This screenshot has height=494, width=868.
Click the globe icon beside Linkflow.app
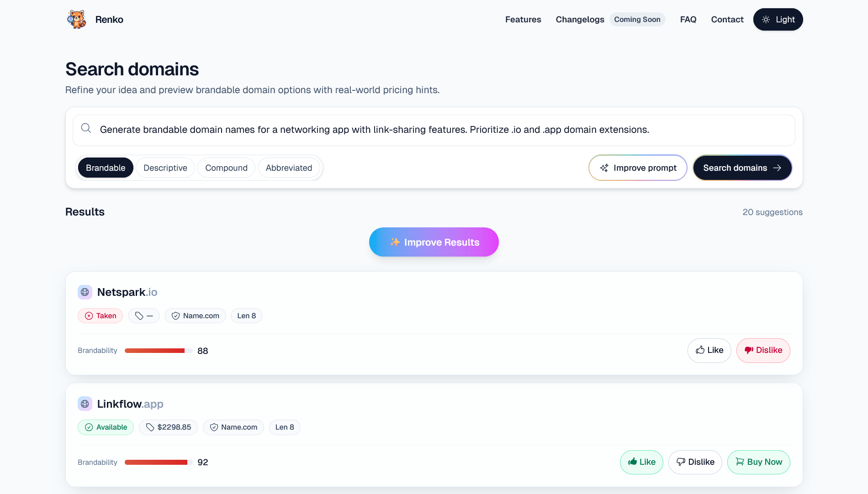(85, 404)
